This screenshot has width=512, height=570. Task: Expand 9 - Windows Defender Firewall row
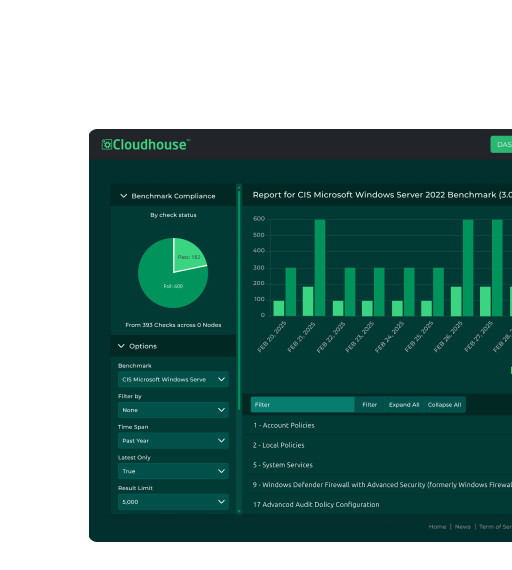378,485
